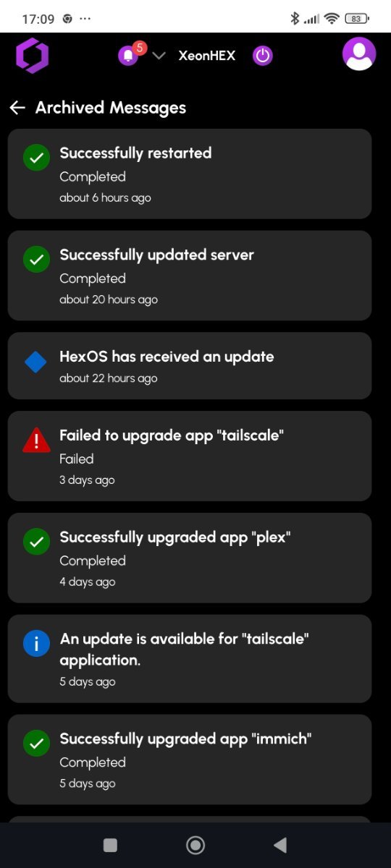The image size is (391, 868).
Task: Open "HexOS has received an update" message
Action: point(190,366)
